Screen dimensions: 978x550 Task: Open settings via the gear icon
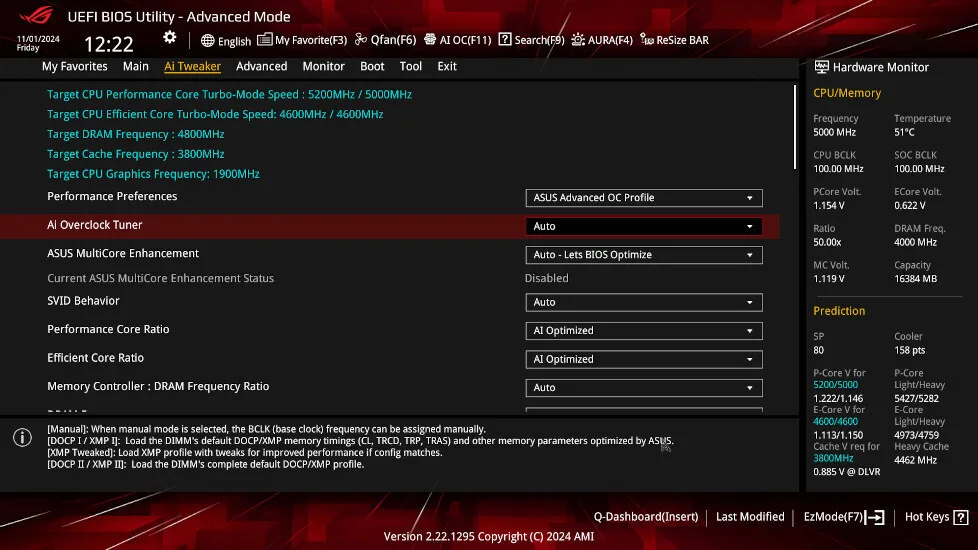(170, 38)
